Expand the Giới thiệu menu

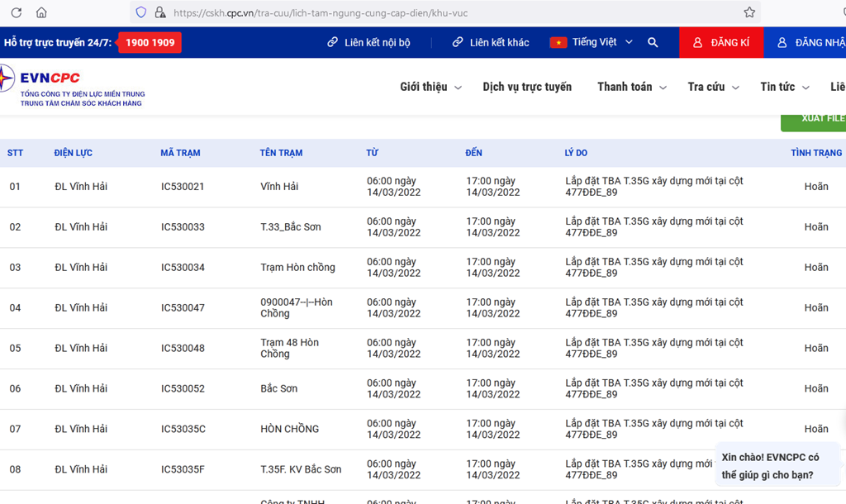pos(430,87)
